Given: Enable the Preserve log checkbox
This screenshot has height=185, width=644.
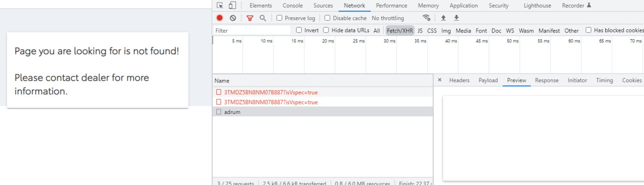Looking at the screenshot, I should pyautogui.click(x=280, y=18).
